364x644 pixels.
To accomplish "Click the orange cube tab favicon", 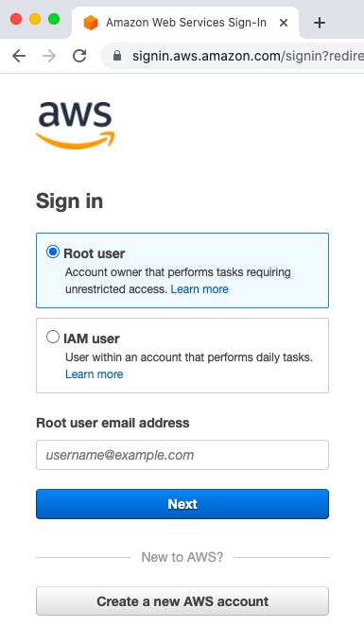I will point(91,23).
